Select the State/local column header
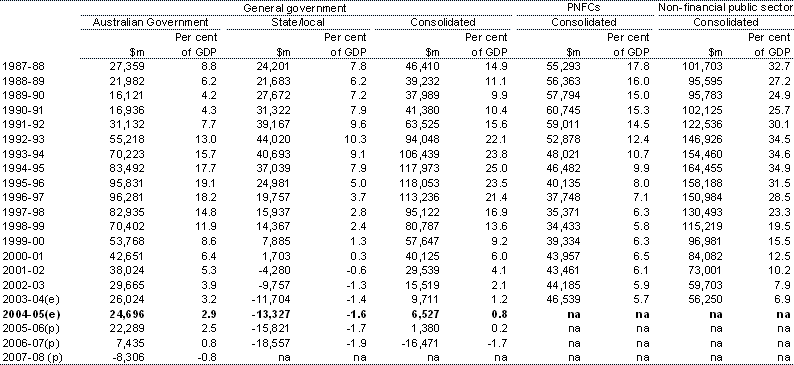The width and height of the screenshot is (794, 365). point(297,23)
